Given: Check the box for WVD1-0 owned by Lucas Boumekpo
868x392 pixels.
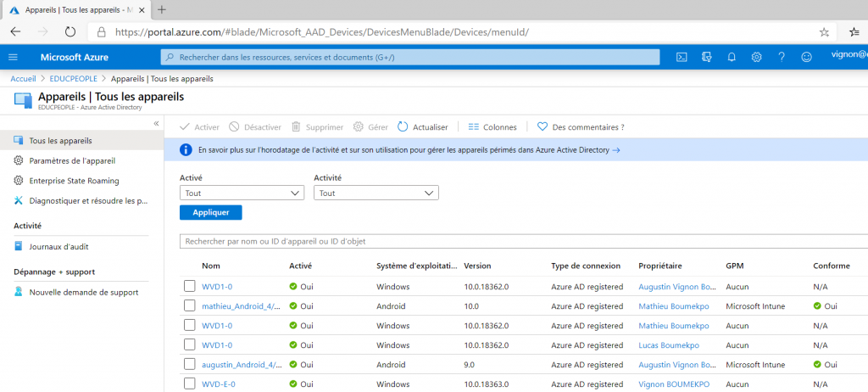Looking at the screenshot, I should [190, 344].
